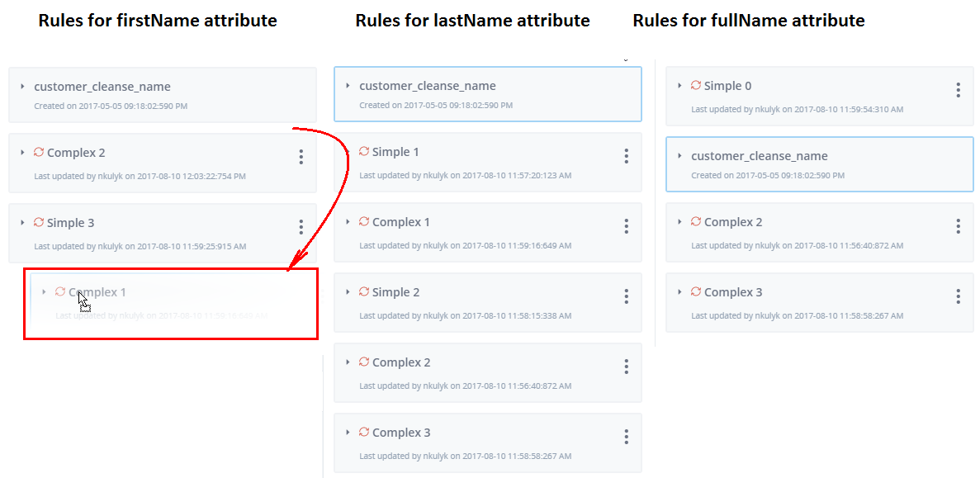Image resolution: width=980 pixels, height=478 pixels.
Task: Open three-dot menu for lastName Complex 3
Action: 627,436
